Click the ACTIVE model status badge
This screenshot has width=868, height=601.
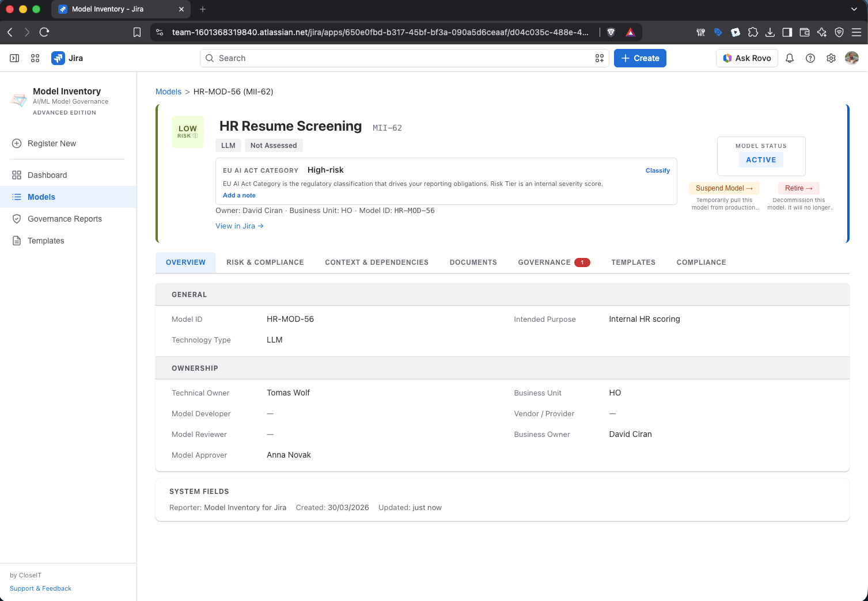[x=761, y=160]
